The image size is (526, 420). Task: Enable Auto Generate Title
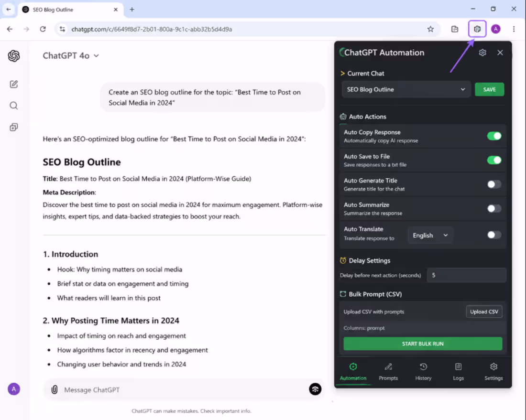[494, 184]
